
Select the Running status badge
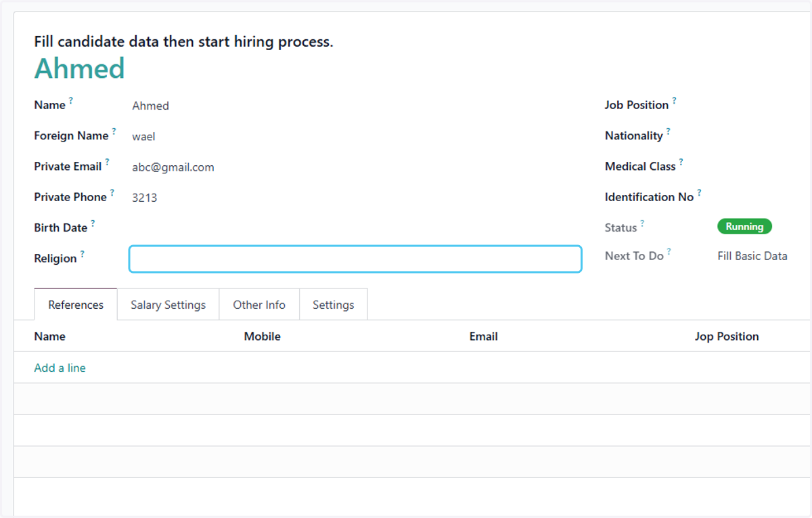click(744, 227)
